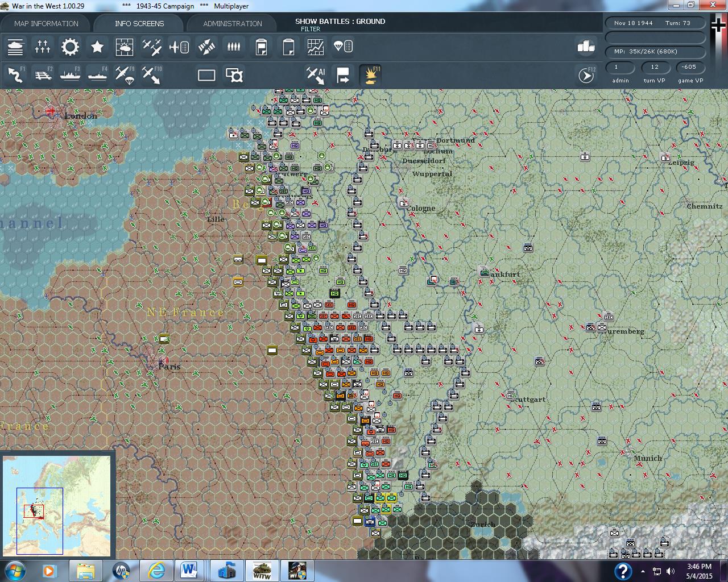The height and width of the screenshot is (582, 728).
Task: Open the blank report document icon
Action: [x=288, y=47]
